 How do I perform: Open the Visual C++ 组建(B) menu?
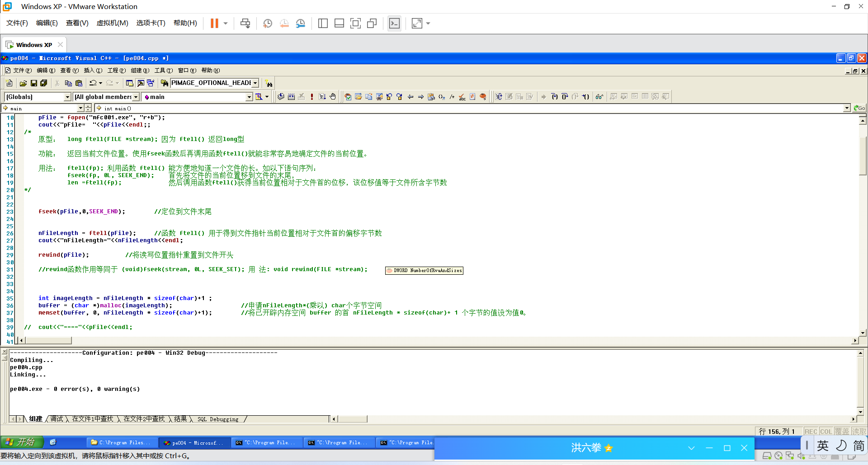140,70
